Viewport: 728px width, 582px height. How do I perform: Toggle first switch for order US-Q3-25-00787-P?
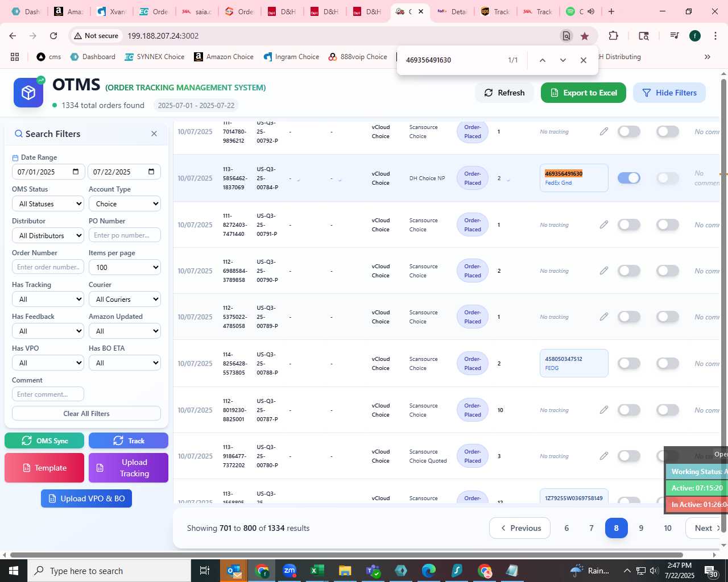629,410
